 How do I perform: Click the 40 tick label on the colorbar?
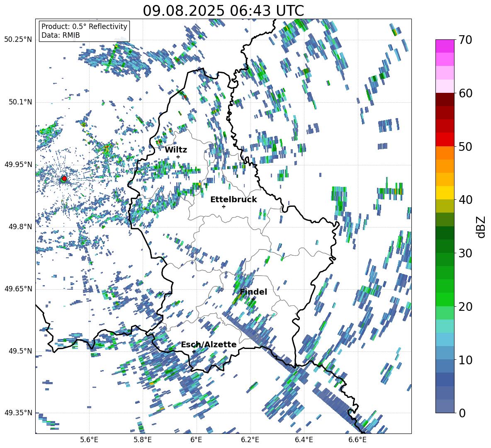465,200
